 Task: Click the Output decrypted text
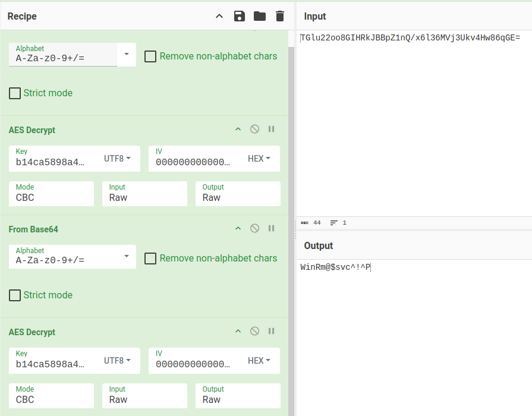[x=335, y=268]
